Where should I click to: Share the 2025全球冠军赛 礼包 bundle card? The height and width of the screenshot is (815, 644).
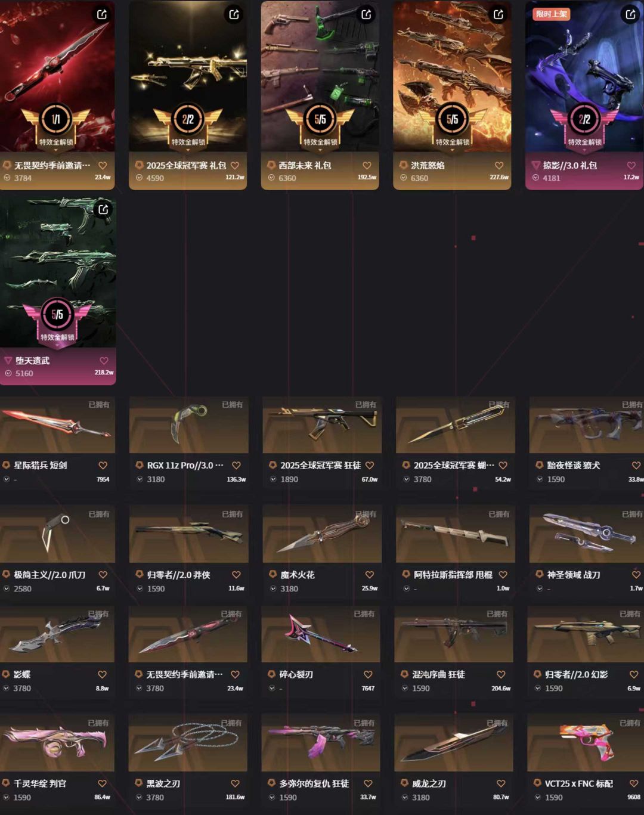pyautogui.click(x=234, y=14)
